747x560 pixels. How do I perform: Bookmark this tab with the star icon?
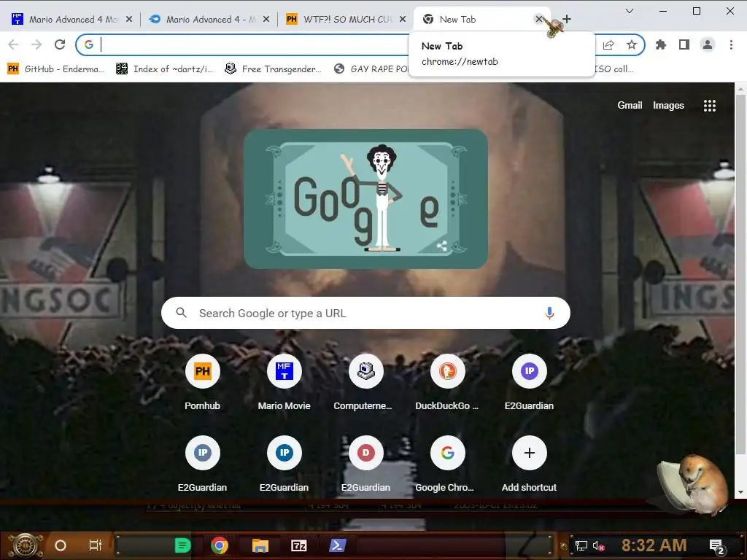(x=632, y=44)
